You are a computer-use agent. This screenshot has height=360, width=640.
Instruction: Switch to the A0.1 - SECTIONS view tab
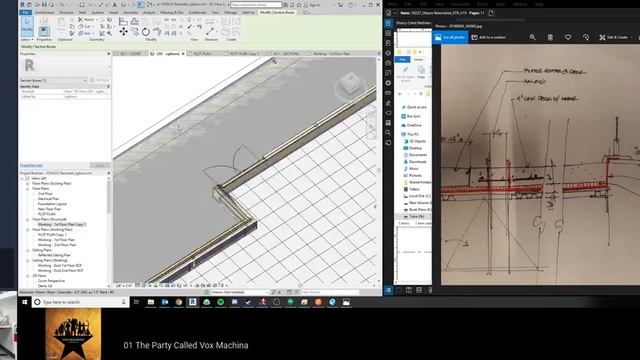(286, 53)
